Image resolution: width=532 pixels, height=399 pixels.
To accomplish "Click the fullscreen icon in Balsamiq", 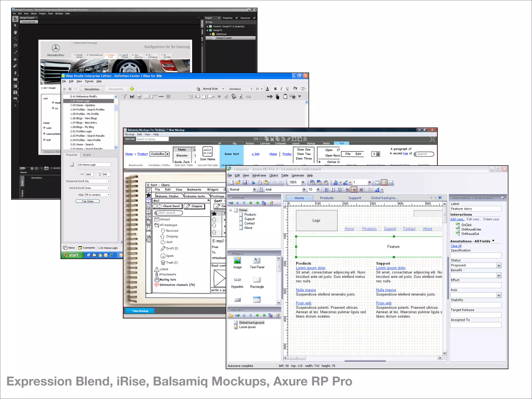I will pos(432,139).
